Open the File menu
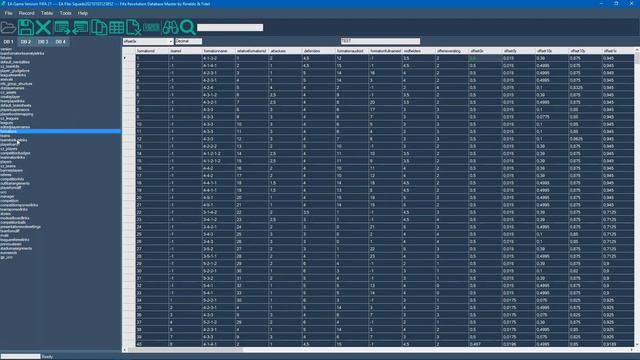 (9, 13)
